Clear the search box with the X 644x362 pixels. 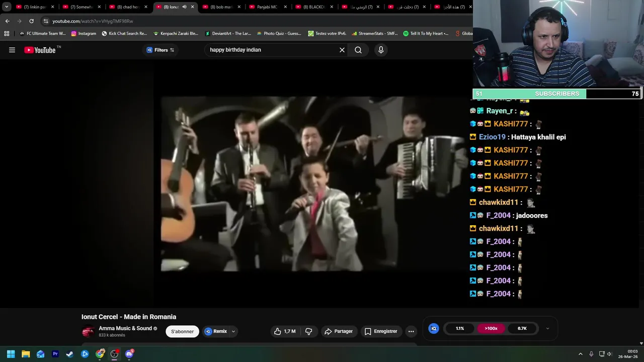(342, 50)
